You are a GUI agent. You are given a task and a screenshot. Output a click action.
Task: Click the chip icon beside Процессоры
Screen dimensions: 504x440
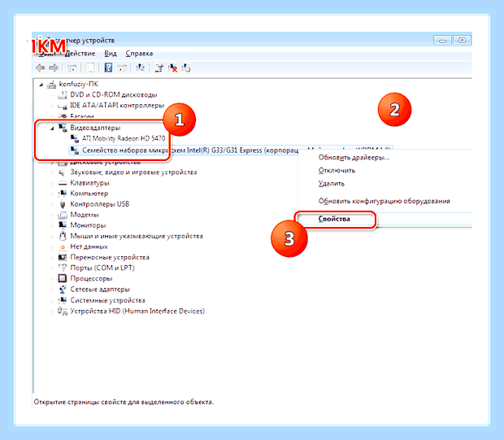(x=62, y=278)
